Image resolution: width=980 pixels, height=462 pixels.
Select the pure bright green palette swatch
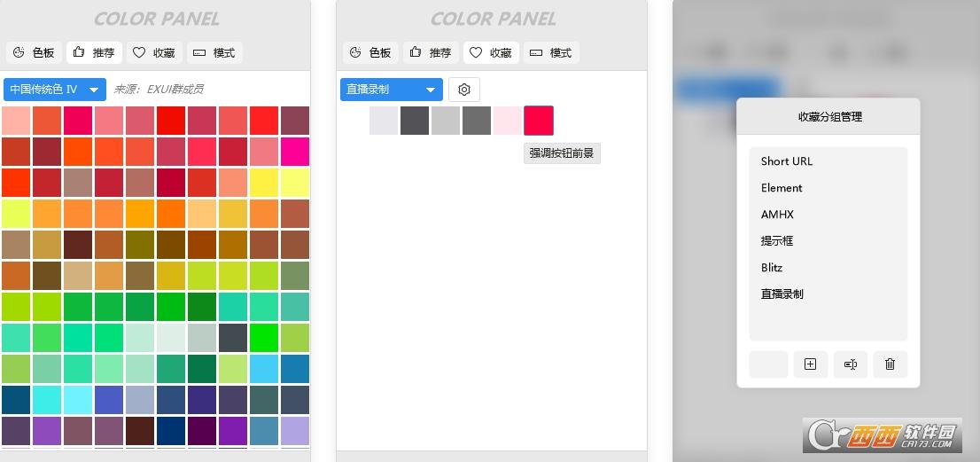pos(264,338)
